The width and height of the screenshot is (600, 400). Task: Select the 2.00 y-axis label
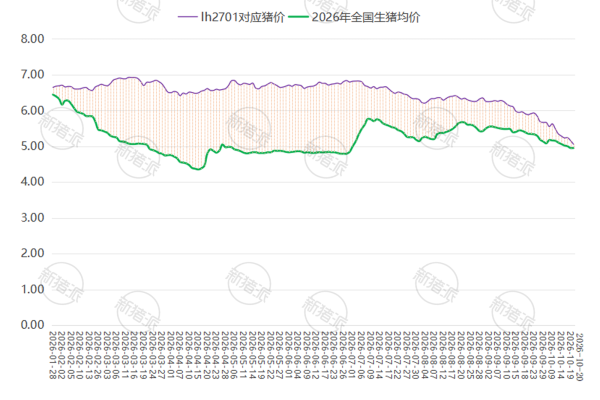click(33, 253)
